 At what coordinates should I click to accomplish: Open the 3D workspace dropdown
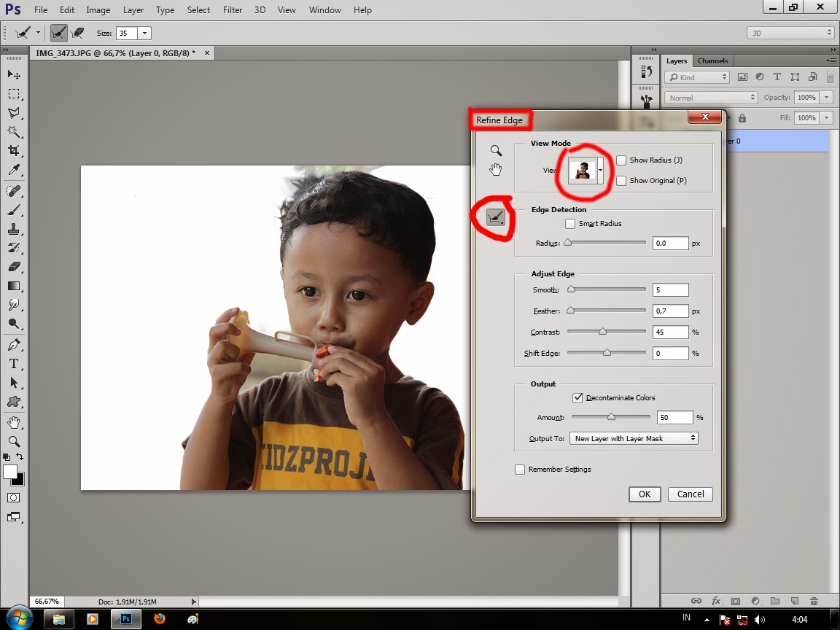pyautogui.click(x=790, y=34)
